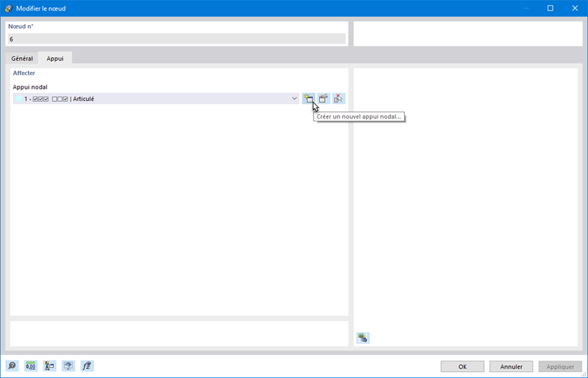Open the units and decimals icon
The image size is (588, 378).
tap(30, 366)
